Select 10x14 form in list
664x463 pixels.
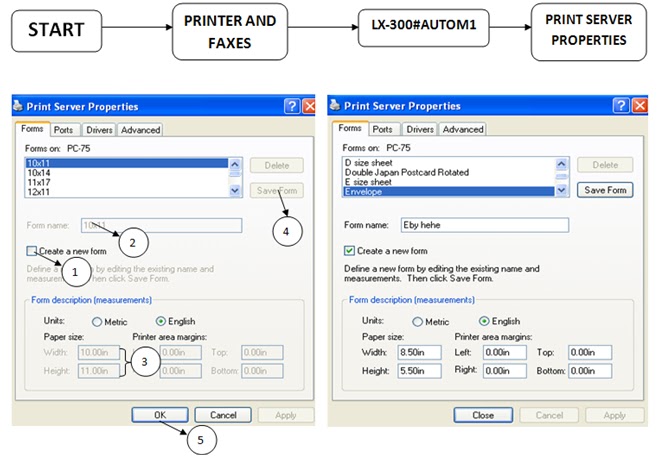[127, 173]
